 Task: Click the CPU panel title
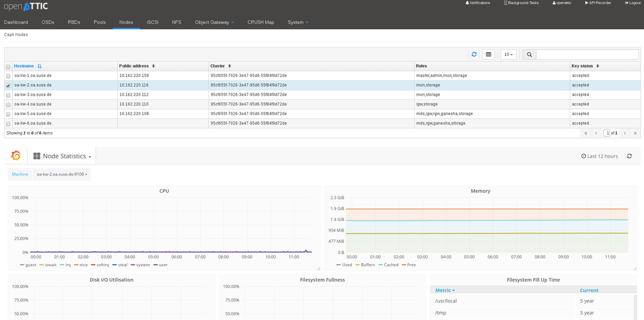164,191
